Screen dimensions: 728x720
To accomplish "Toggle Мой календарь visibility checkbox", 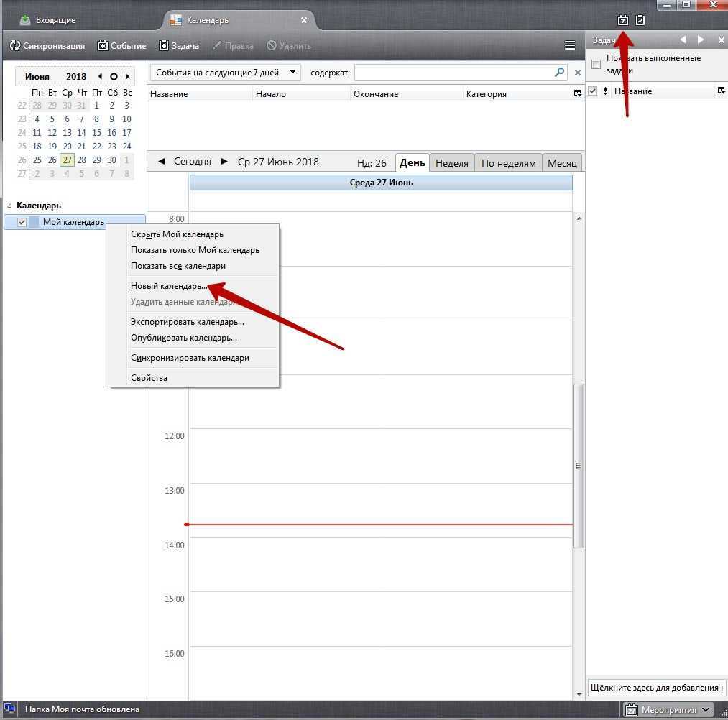I will coord(22,222).
